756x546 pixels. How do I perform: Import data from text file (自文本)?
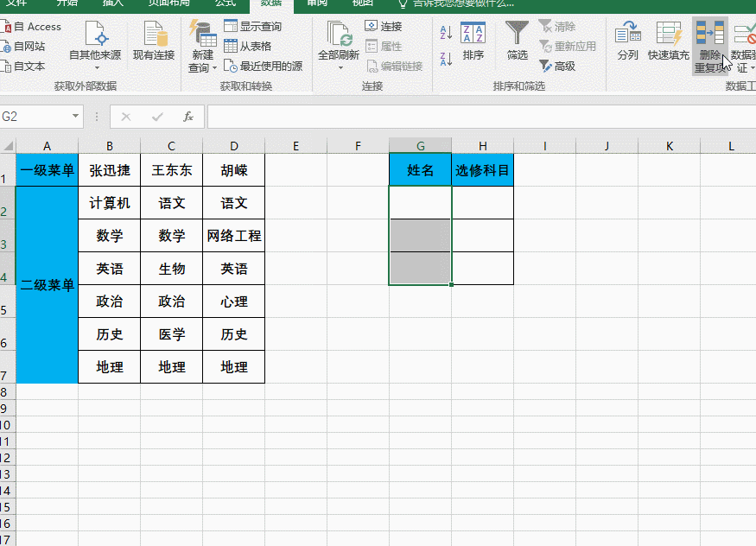pyautogui.click(x=23, y=66)
